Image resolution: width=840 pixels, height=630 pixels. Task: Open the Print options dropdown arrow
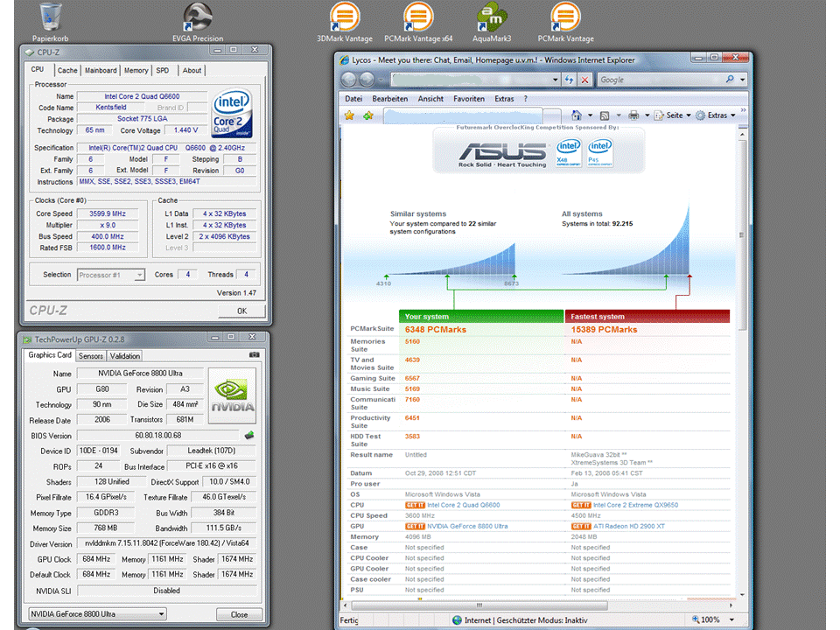[647, 115]
